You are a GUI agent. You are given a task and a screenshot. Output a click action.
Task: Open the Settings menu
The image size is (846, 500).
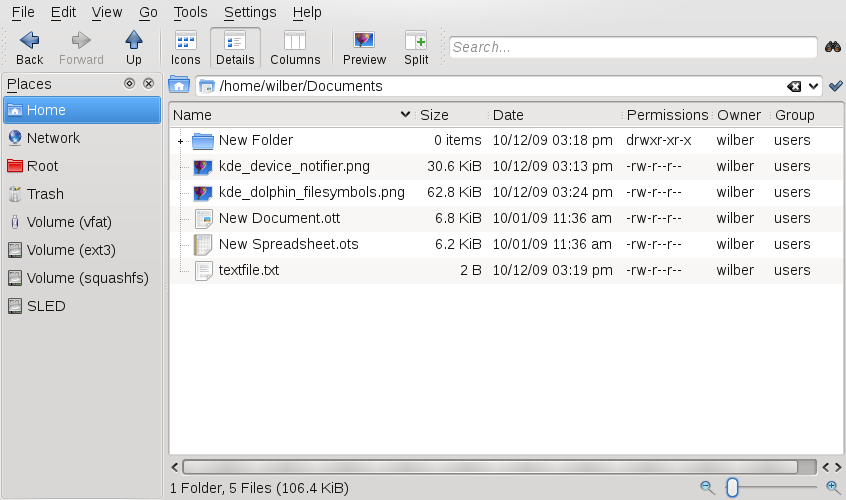point(250,12)
